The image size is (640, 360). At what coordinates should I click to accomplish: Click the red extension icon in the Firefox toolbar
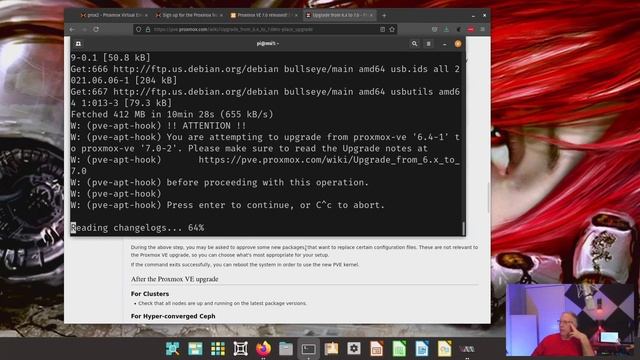click(x=471, y=29)
